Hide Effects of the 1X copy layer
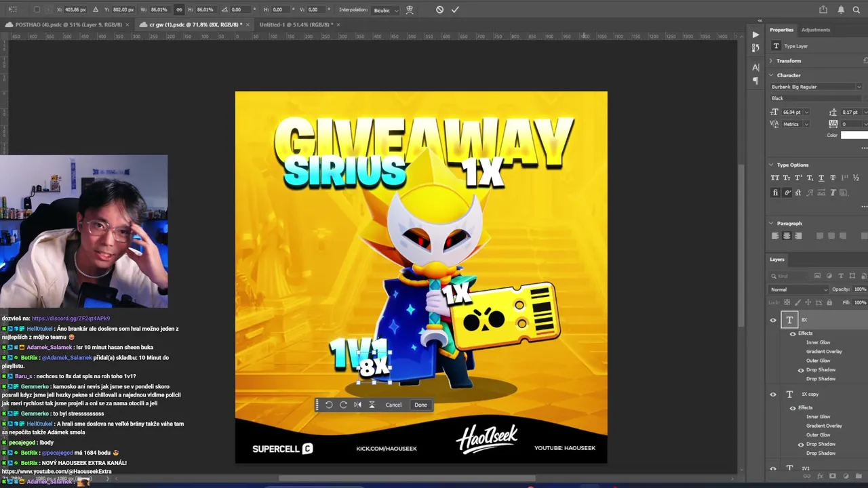 pos(793,407)
